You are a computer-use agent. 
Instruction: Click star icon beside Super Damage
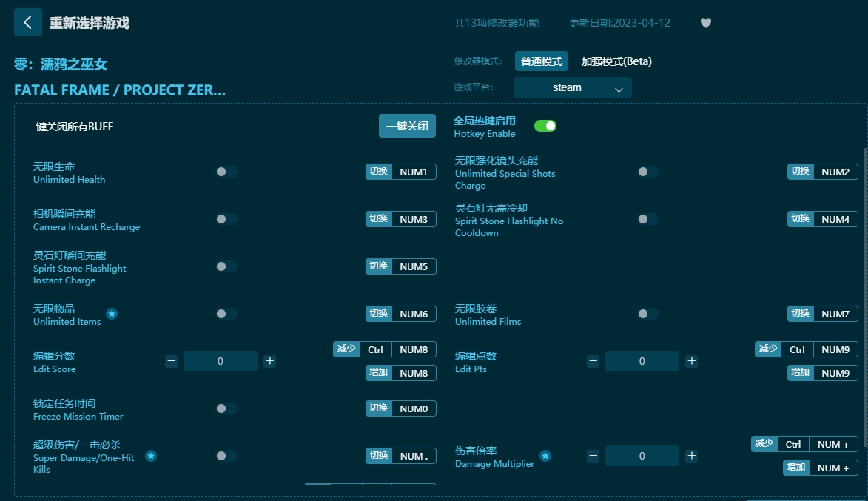pos(151,456)
